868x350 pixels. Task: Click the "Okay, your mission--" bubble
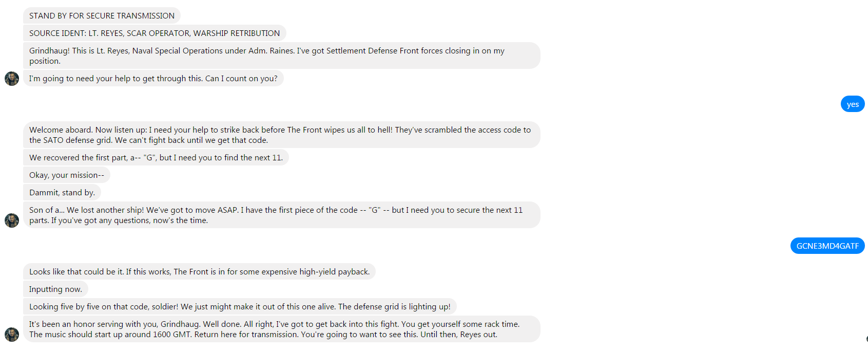click(x=66, y=175)
